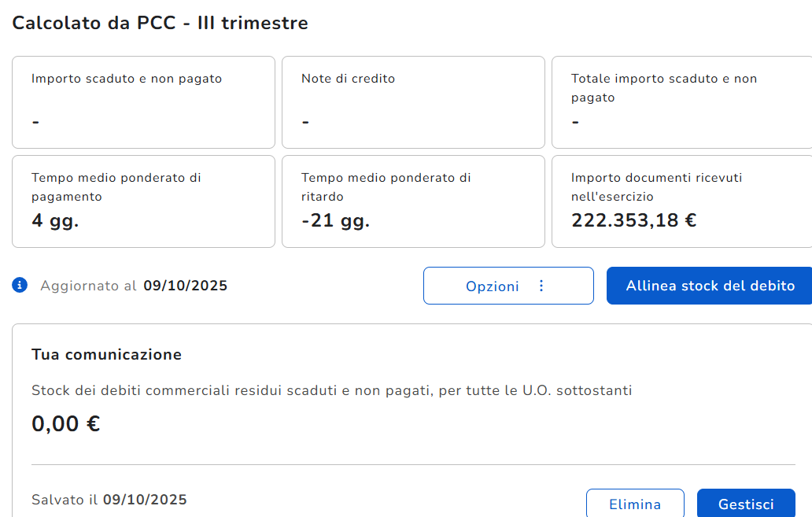Click the Gestisci button
The width and height of the screenshot is (812, 517).
[x=745, y=504]
